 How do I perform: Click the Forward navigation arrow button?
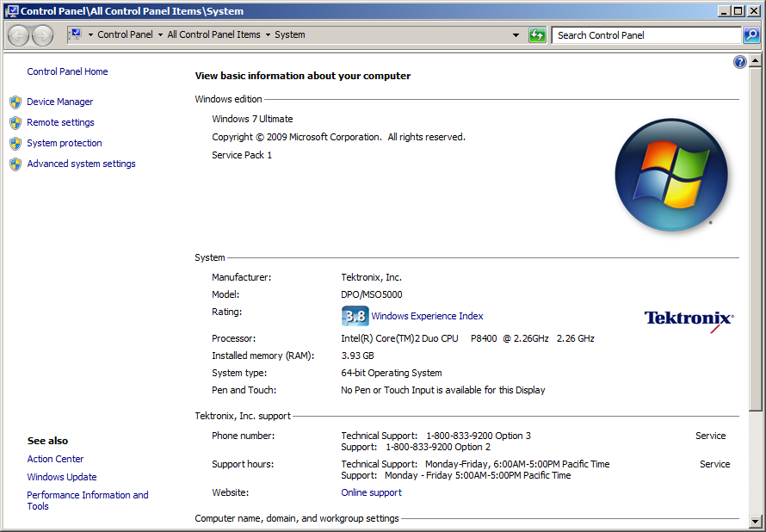(43, 35)
